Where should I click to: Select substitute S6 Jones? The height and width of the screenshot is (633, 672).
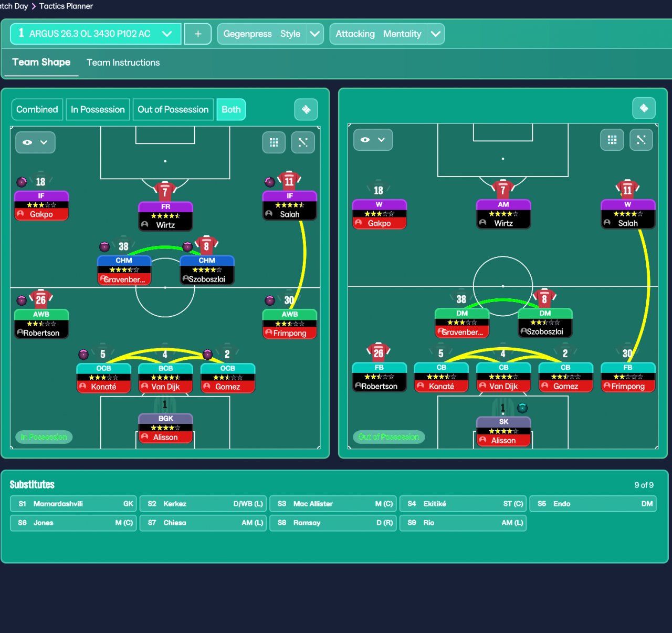tap(73, 523)
